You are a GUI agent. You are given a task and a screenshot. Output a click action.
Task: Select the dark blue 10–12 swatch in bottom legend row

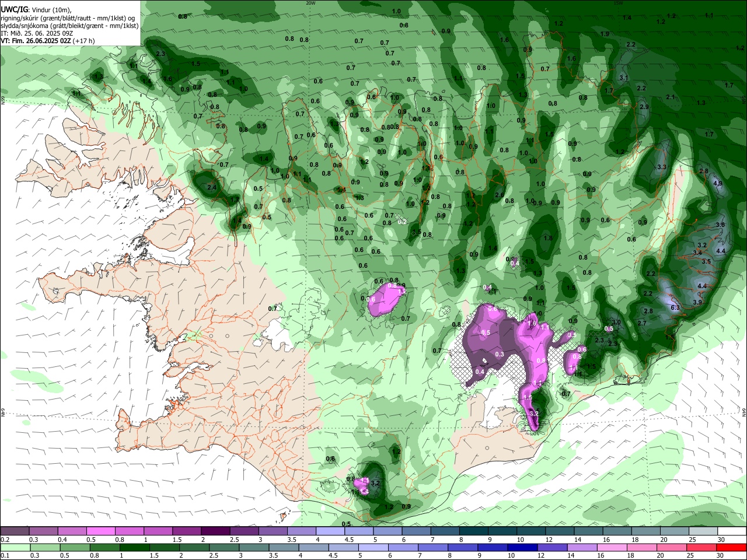[x=521, y=548]
